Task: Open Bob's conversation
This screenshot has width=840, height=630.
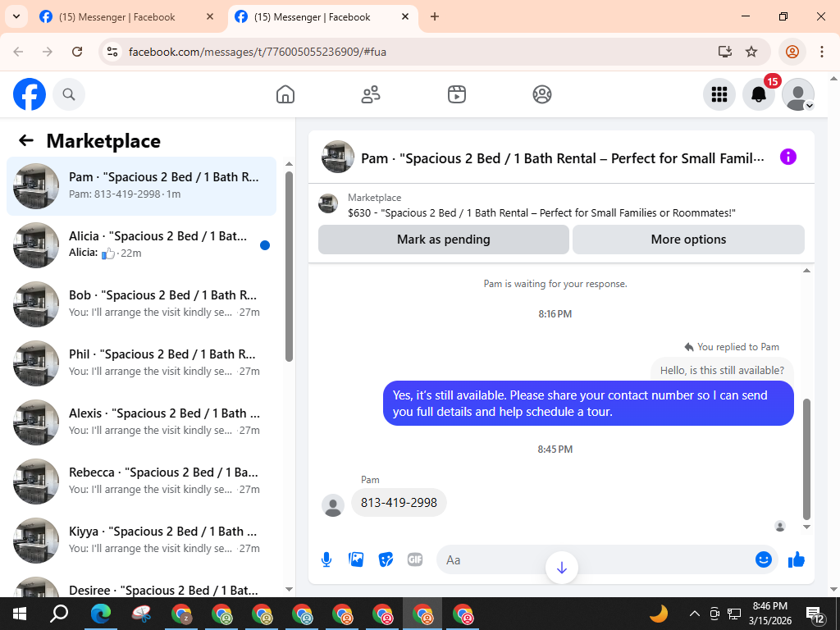Action: [x=141, y=304]
